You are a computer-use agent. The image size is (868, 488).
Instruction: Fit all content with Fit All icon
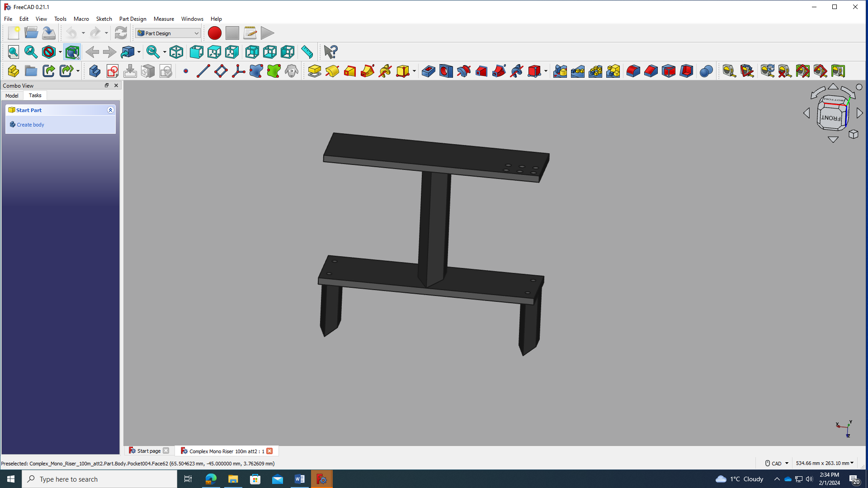click(14, 52)
